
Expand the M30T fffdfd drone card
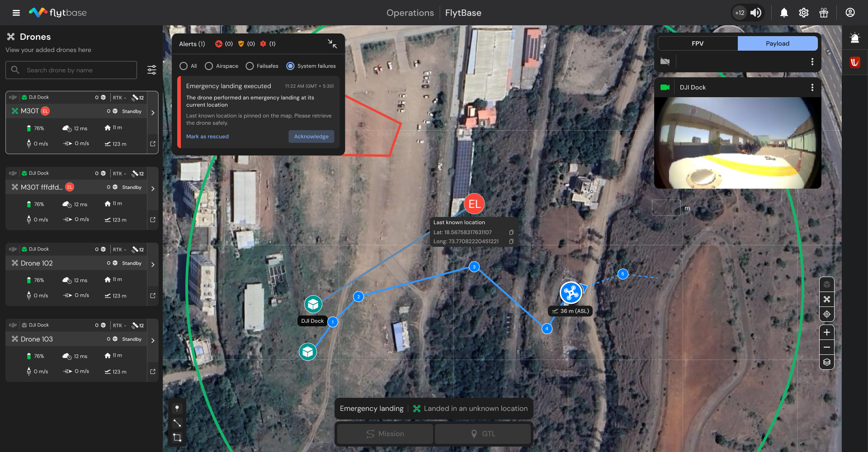[153, 188]
